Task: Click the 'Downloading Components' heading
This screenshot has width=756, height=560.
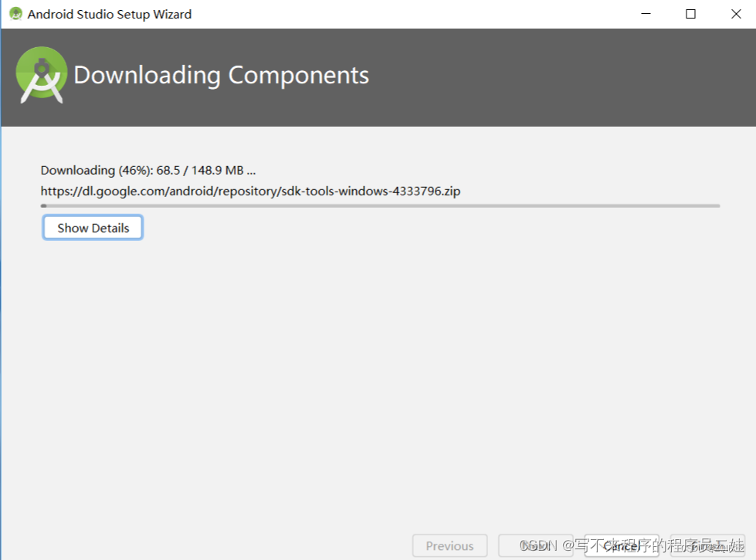Action: [x=222, y=75]
